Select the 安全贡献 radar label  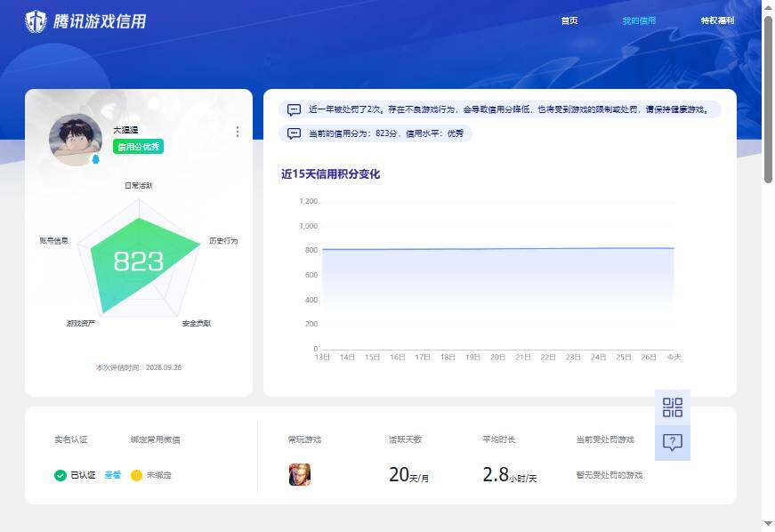[197, 323]
